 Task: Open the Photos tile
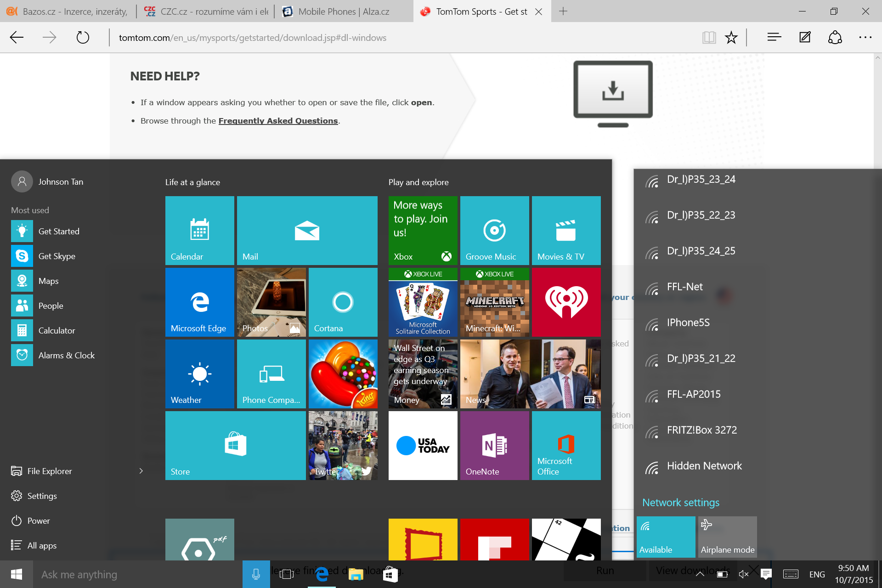coord(271,302)
